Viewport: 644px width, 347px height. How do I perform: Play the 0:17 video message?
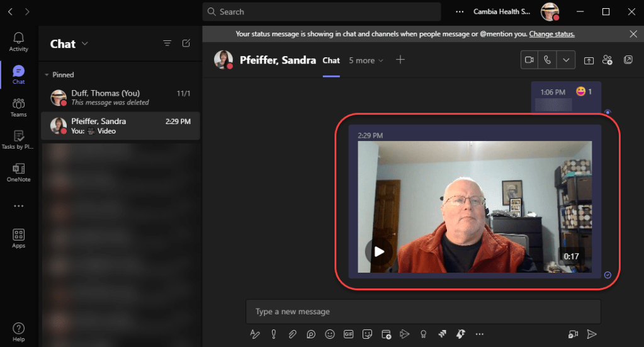pyautogui.click(x=378, y=252)
